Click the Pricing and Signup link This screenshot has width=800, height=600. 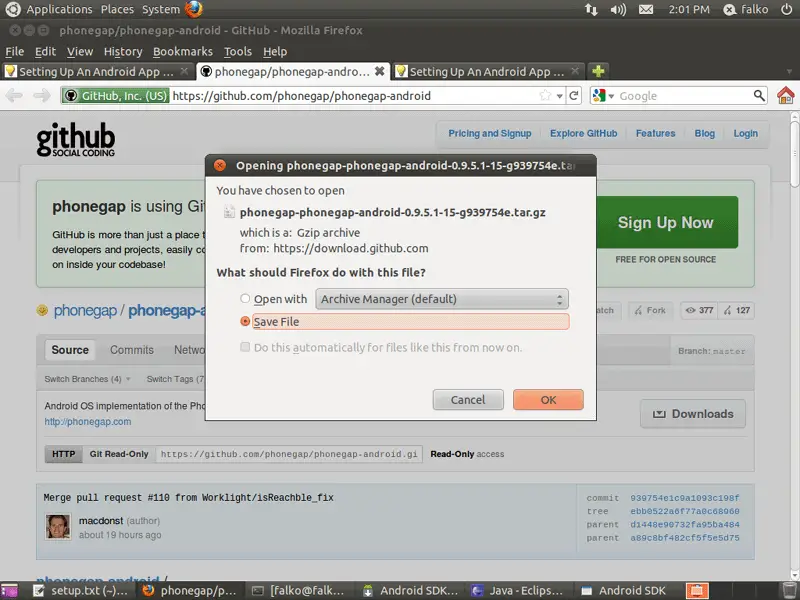click(490, 133)
